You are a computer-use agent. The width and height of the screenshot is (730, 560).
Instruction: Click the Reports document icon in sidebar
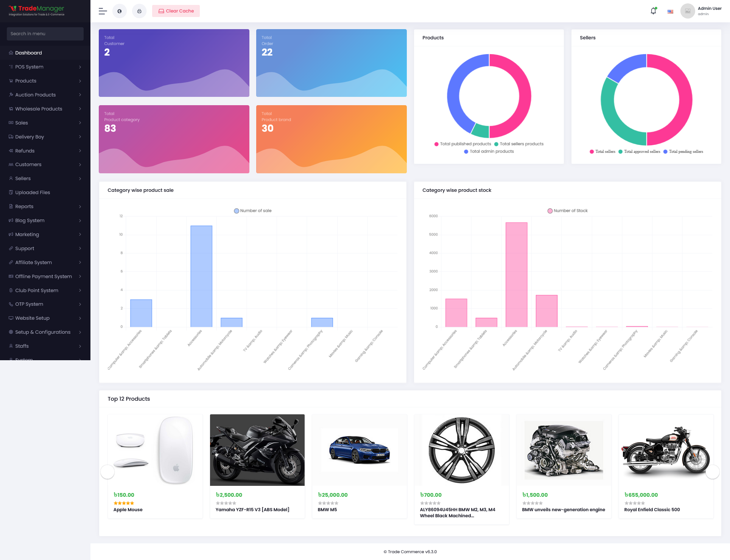[11, 206]
